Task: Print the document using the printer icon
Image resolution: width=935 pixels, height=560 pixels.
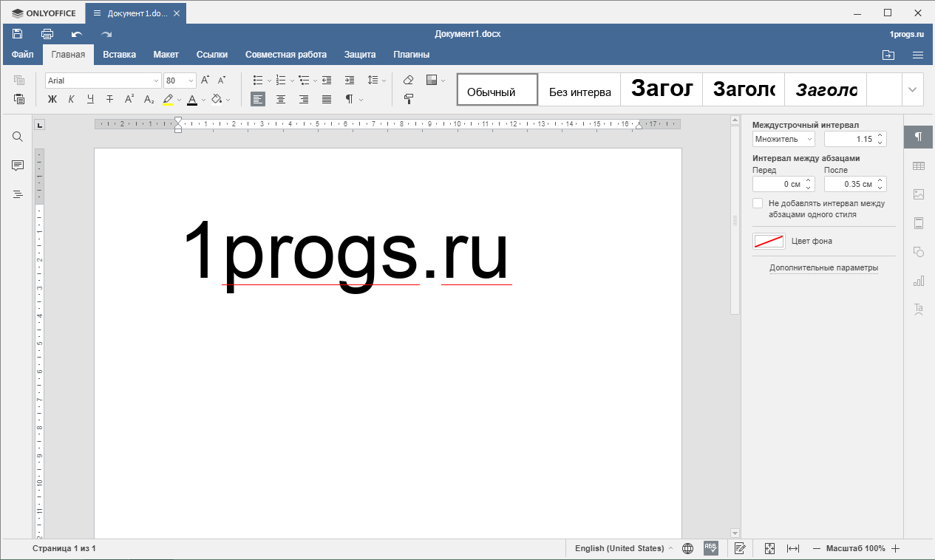Action: click(x=47, y=34)
